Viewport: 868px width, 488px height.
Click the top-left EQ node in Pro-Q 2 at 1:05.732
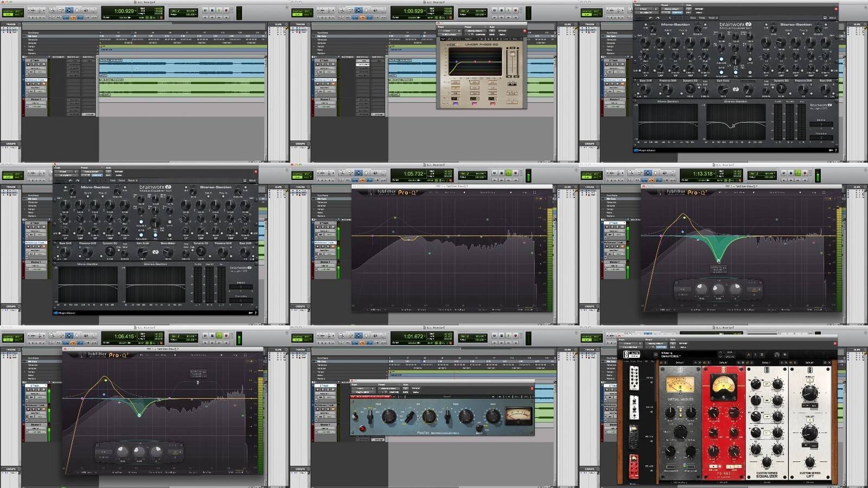click(395, 218)
